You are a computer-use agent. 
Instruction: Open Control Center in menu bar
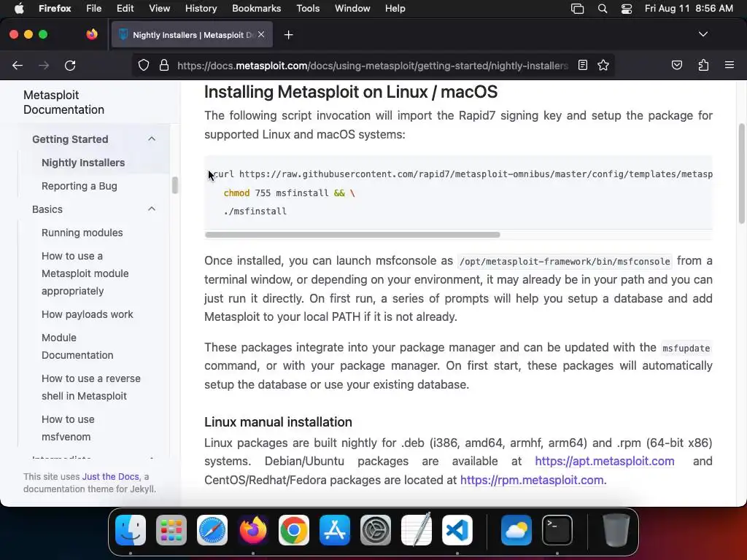point(627,9)
